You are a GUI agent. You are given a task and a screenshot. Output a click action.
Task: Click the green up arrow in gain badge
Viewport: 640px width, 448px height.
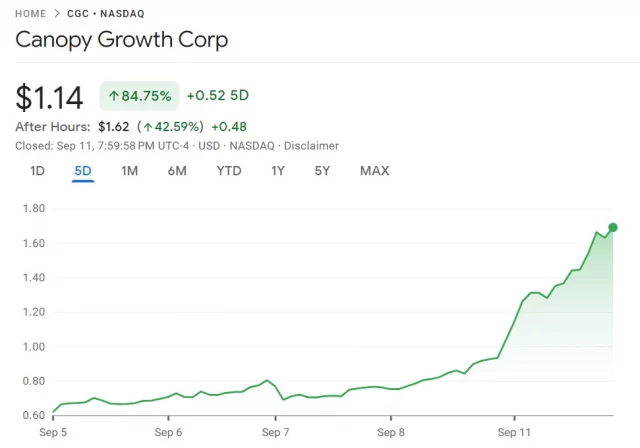(113, 96)
